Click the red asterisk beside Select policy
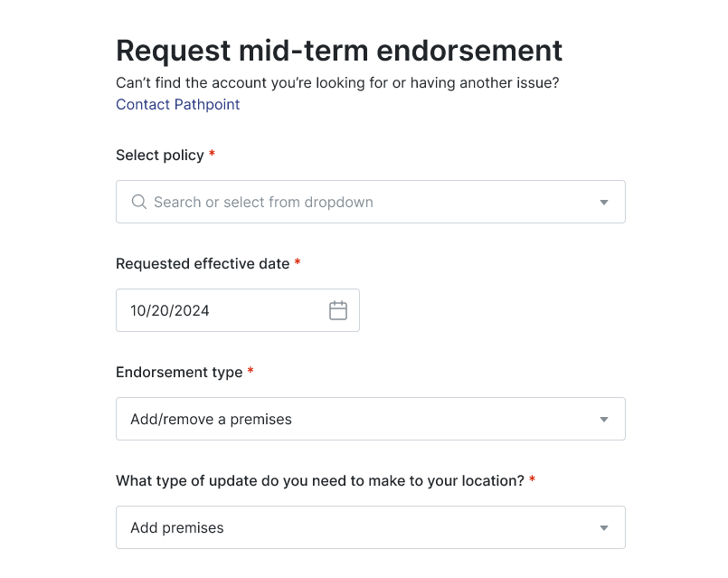Screen dimensions: 728x578 click(x=213, y=154)
